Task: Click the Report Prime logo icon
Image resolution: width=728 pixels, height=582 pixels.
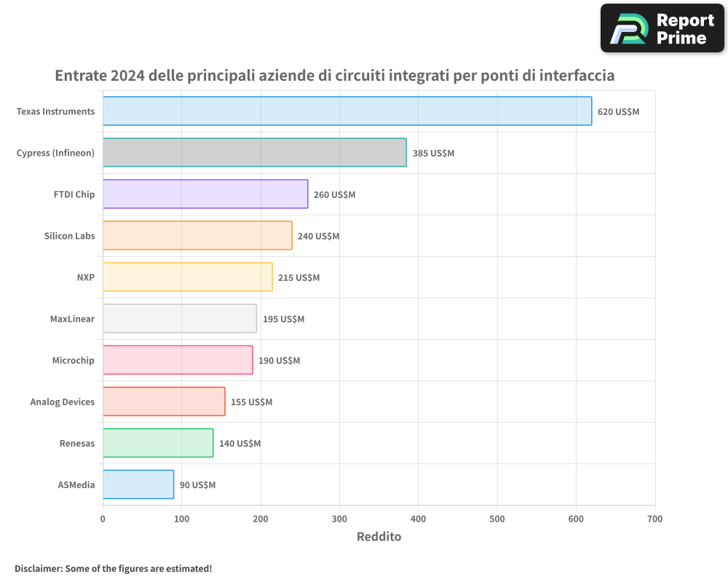Action: point(628,29)
